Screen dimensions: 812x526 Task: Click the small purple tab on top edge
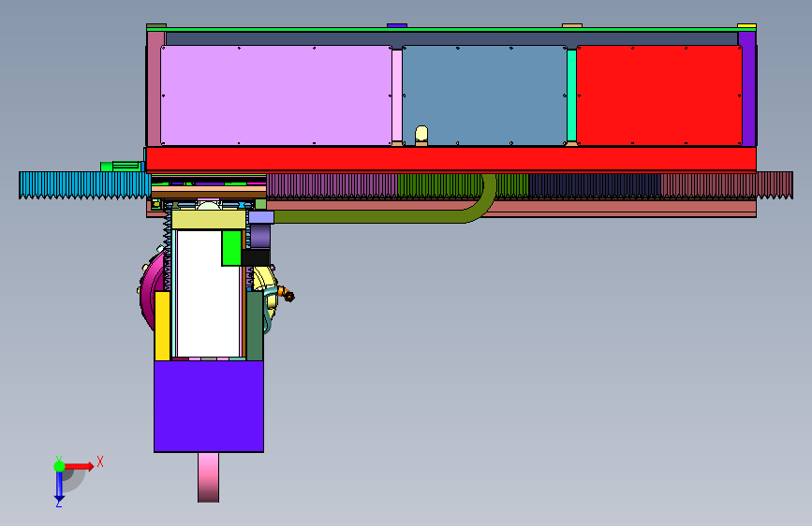(397, 25)
